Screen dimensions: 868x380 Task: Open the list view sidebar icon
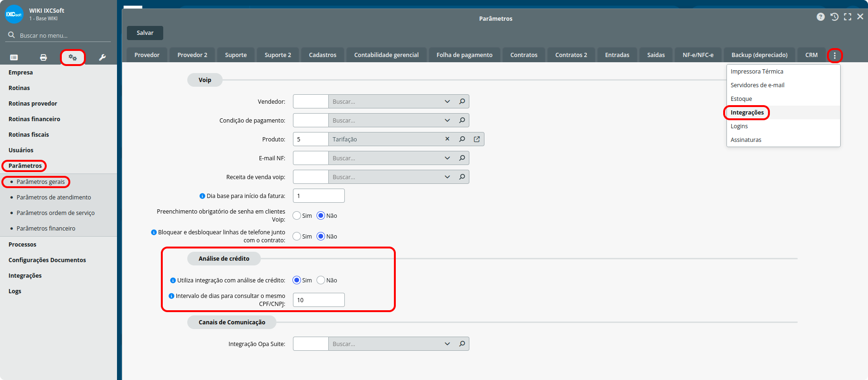pos(14,58)
